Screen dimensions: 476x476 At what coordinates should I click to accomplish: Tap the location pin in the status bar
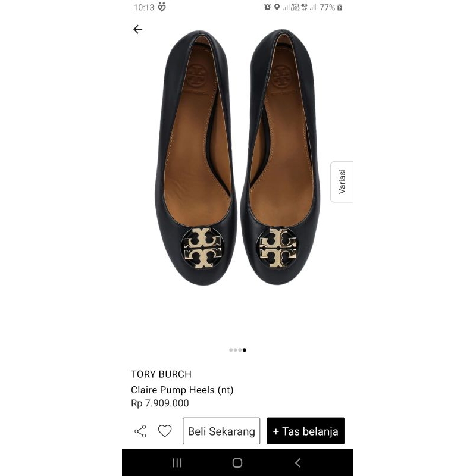pos(276,7)
